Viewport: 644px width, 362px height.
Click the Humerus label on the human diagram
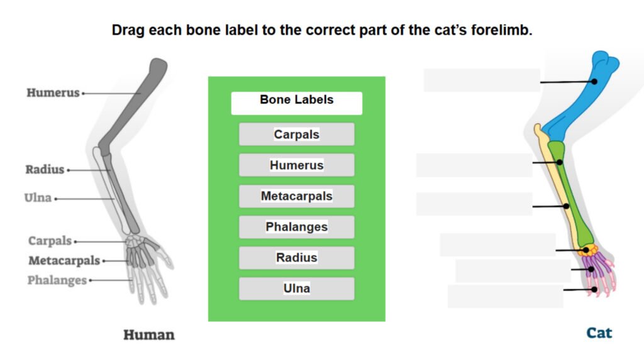tap(53, 92)
